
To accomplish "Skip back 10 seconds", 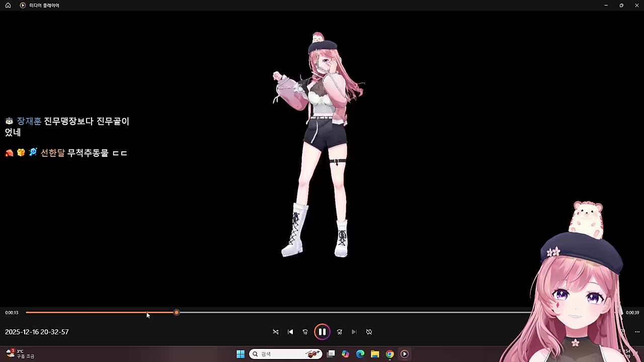I will coord(305,332).
